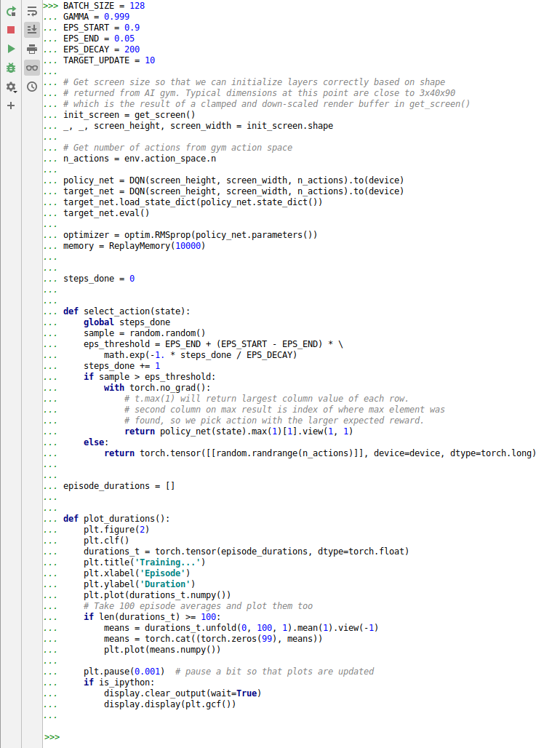Screen dimensions: 560x748
Task: Click the empty >>> prompt at bottom
Action: 52,737
